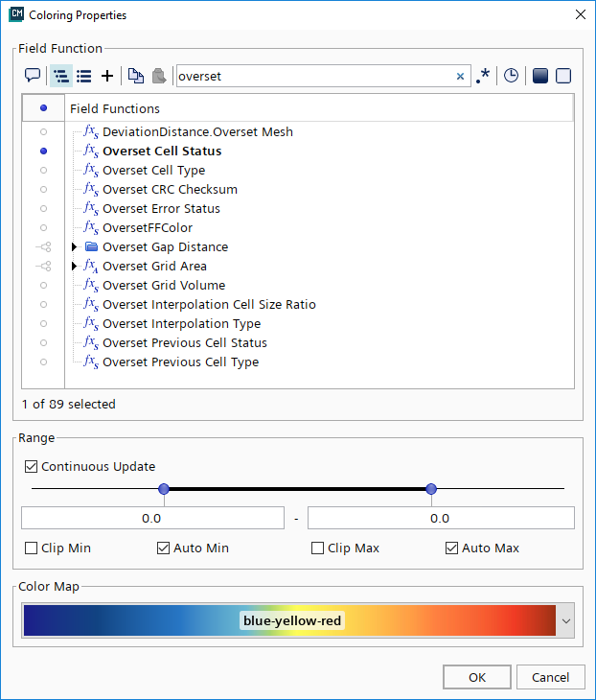Clear the overset search text
This screenshot has width=596, height=700.
[460, 76]
